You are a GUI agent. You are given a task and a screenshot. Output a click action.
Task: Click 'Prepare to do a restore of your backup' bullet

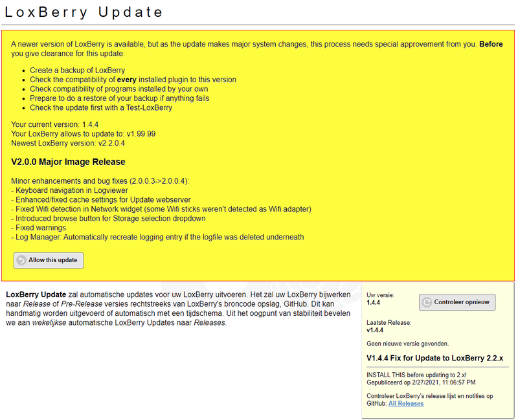pyautogui.click(x=120, y=98)
